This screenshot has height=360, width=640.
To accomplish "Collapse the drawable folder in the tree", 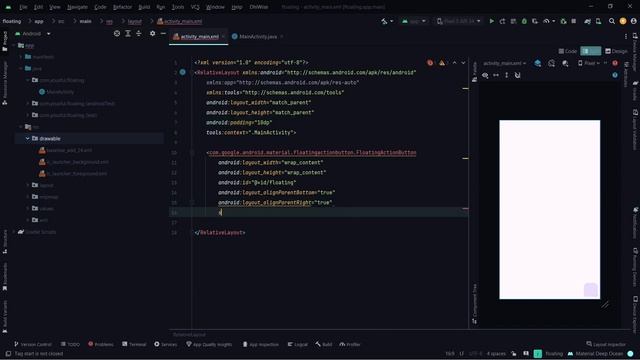I will pyautogui.click(x=28, y=139).
